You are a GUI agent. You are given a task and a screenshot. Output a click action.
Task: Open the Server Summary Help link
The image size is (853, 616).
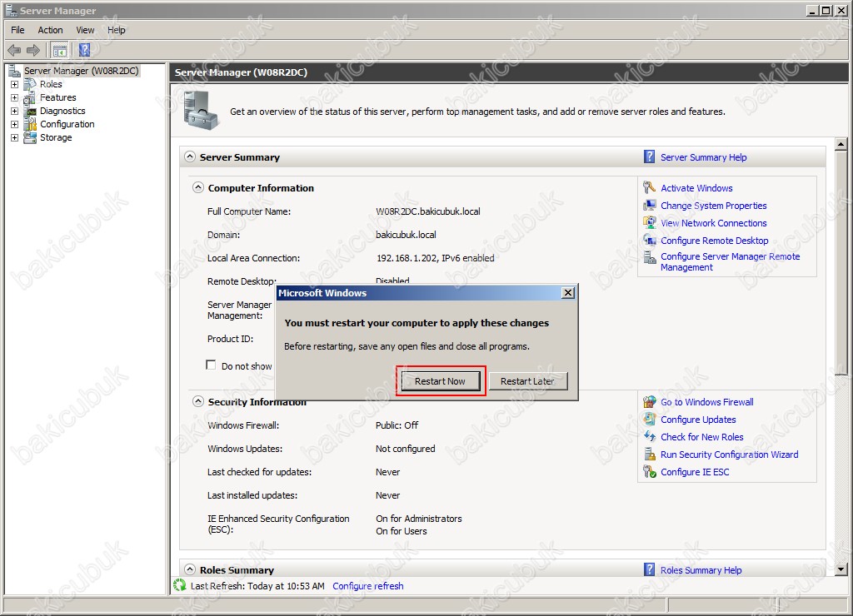pos(703,157)
